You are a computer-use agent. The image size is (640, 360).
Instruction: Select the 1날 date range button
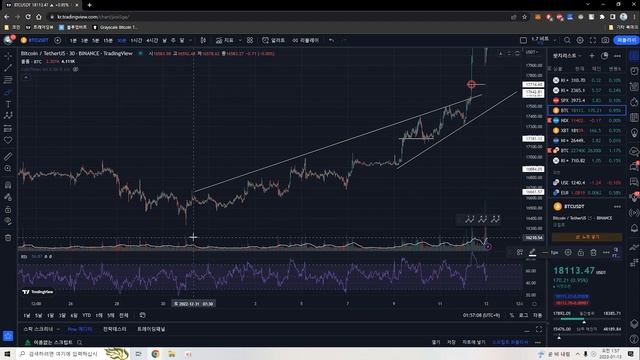pos(27,316)
